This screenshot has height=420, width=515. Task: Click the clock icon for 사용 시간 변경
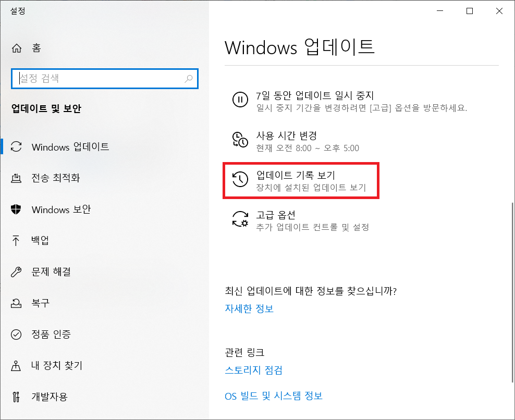(240, 140)
